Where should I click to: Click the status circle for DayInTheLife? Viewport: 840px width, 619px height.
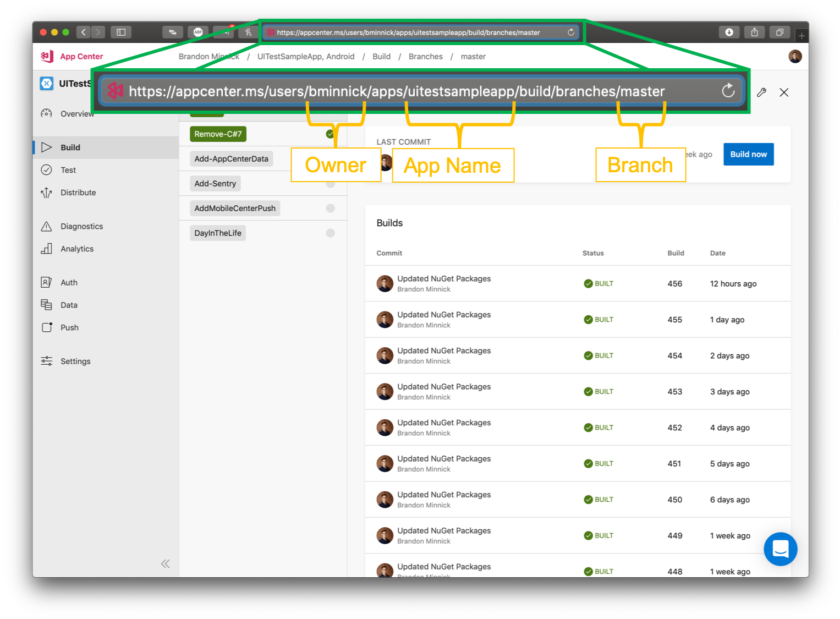click(x=331, y=233)
